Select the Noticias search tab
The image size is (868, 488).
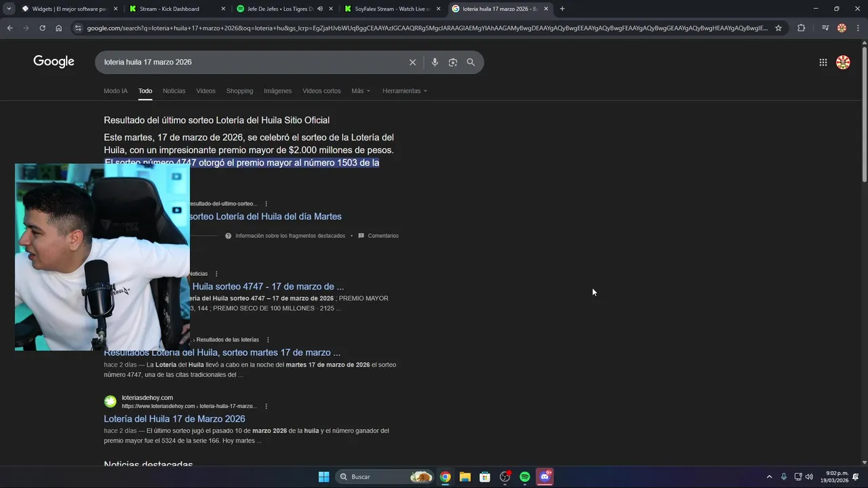[x=174, y=91]
